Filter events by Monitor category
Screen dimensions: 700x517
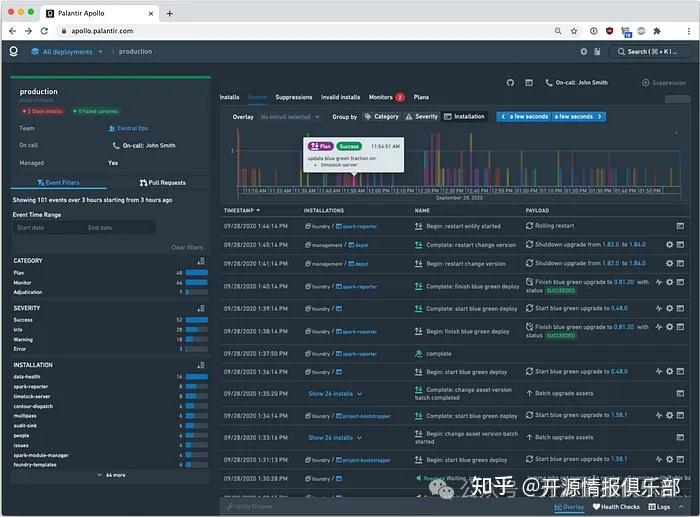110,283
